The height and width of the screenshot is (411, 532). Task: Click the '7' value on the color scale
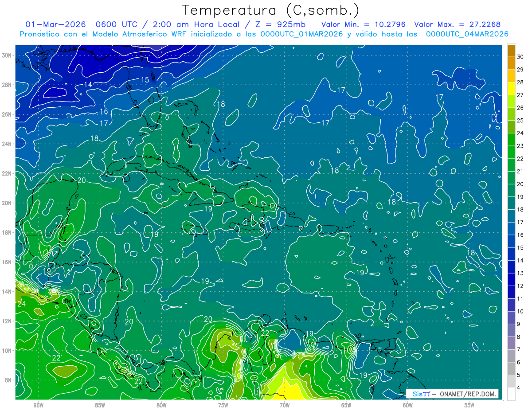pos(519,350)
